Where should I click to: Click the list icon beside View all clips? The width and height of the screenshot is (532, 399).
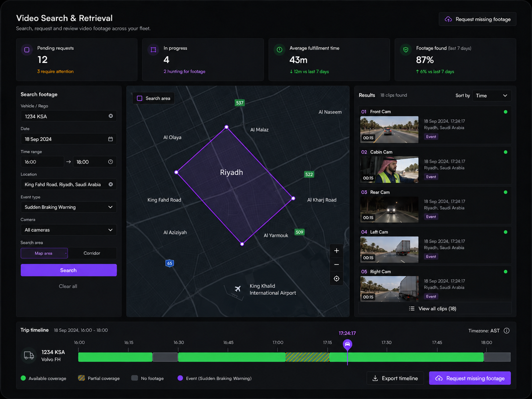tap(412, 309)
